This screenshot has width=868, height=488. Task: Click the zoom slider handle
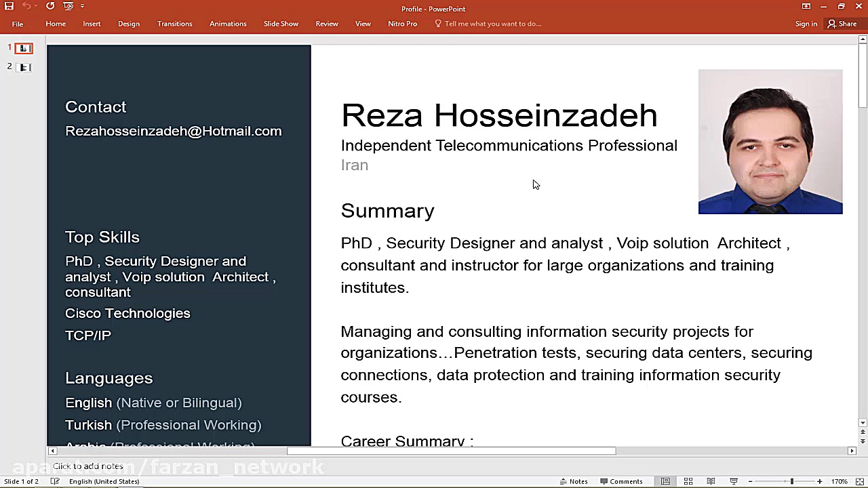pyautogui.click(x=791, y=481)
